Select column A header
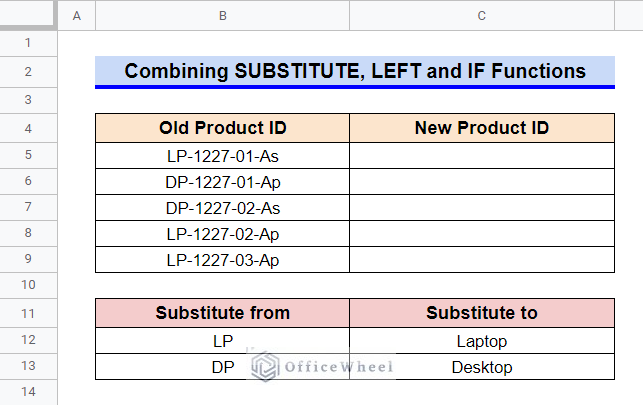643x405 pixels. pyautogui.click(x=77, y=16)
